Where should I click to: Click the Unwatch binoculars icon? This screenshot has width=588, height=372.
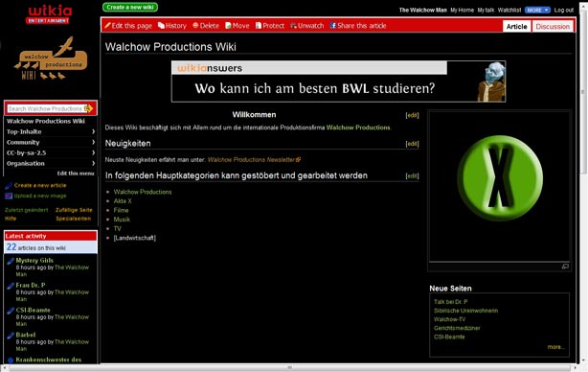coord(293,26)
